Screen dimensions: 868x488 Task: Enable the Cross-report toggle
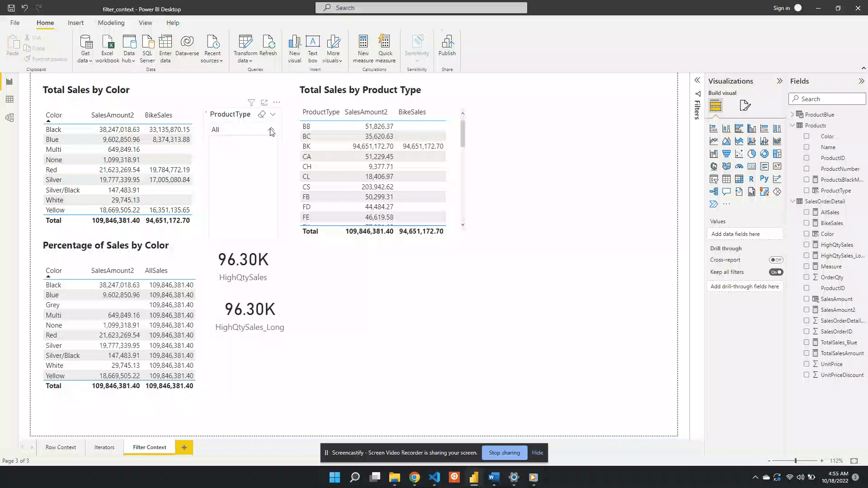[776, 260]
